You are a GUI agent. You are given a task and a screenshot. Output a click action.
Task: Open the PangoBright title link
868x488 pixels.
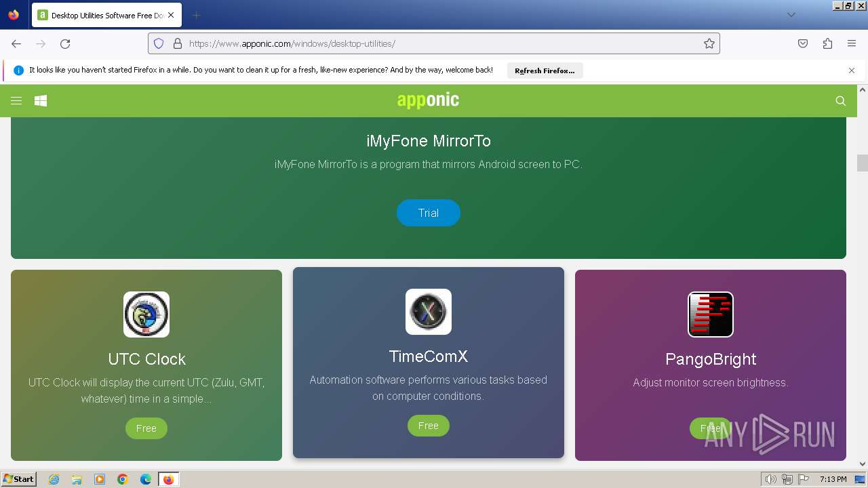click(x=711, y=359)
